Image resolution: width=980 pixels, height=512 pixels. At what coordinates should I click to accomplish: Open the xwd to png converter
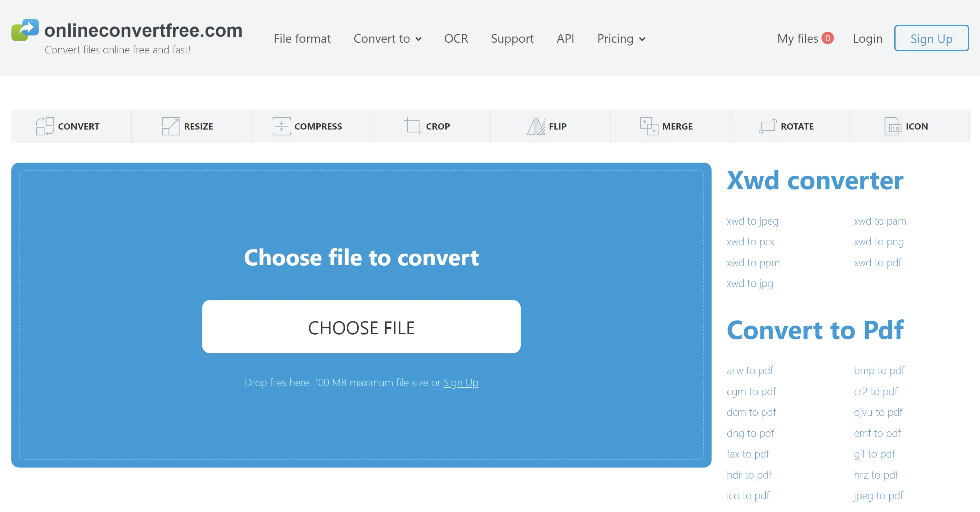[878, 242]
